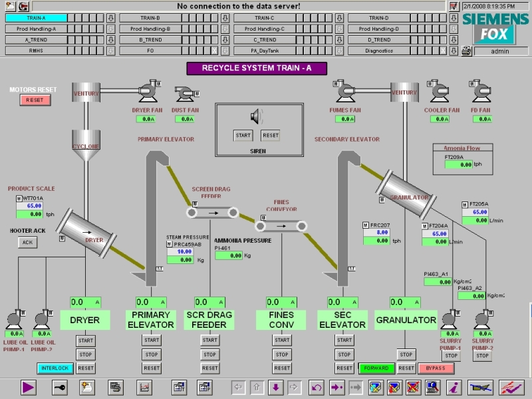Click the printer icon beside admin field
Viewport: 532px width, 399px height.
pyautogui.click(x=466, y=51)
